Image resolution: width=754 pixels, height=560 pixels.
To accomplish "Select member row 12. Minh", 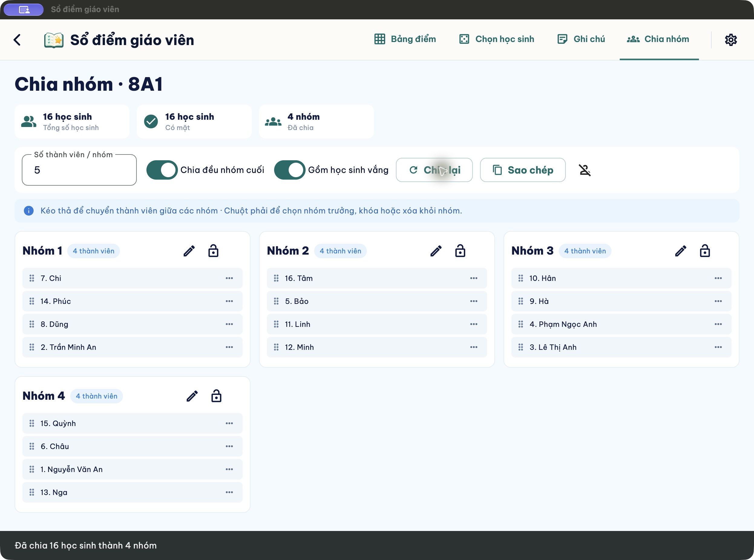I will coord(377,347).
